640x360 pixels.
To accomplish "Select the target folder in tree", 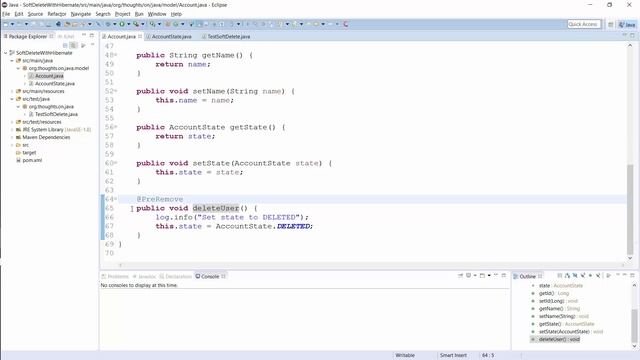I will [x=29, y=153].
